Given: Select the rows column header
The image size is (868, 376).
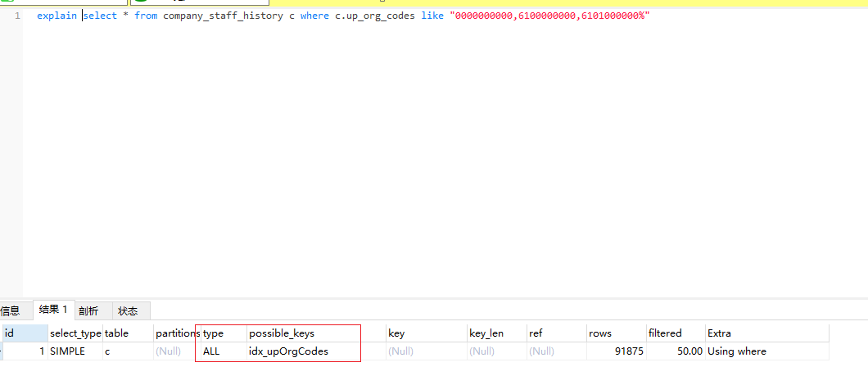Looking at the screenshot, I should tap(617, 333).
